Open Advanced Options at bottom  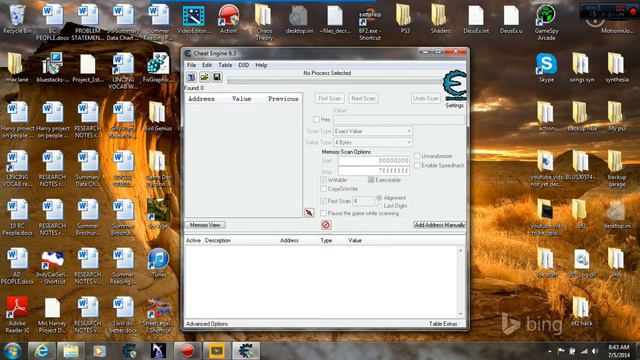tap(207, 324)
